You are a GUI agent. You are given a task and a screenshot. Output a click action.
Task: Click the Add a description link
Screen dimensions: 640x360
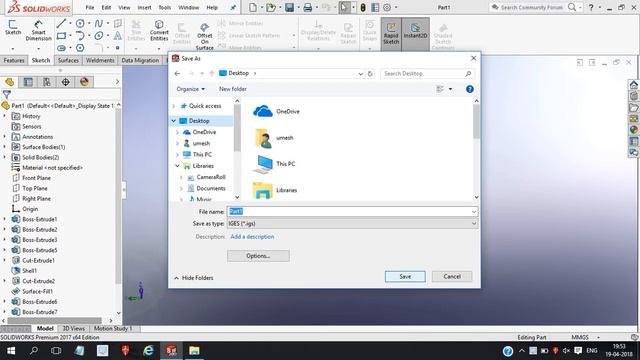click(x=252, y=237)
